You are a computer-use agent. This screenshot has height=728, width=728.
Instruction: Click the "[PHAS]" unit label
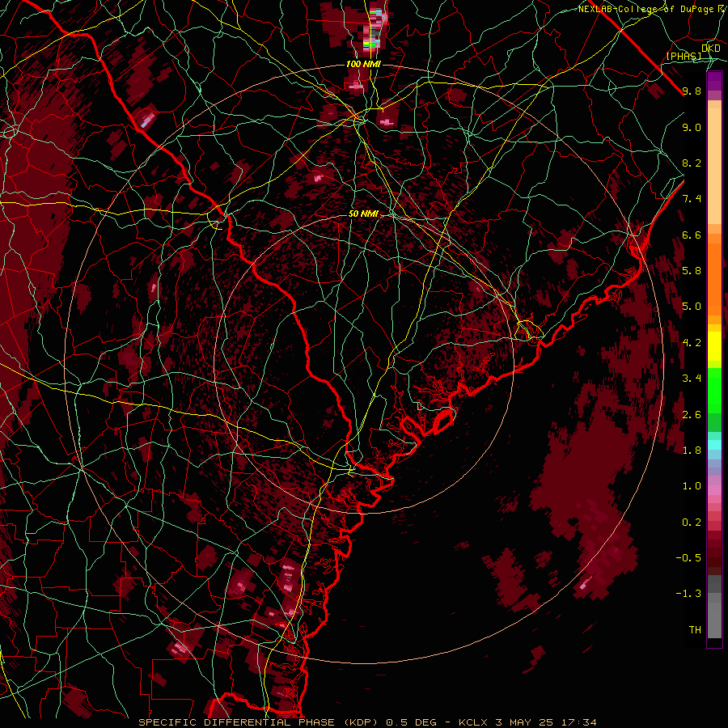tap(684, 56)
